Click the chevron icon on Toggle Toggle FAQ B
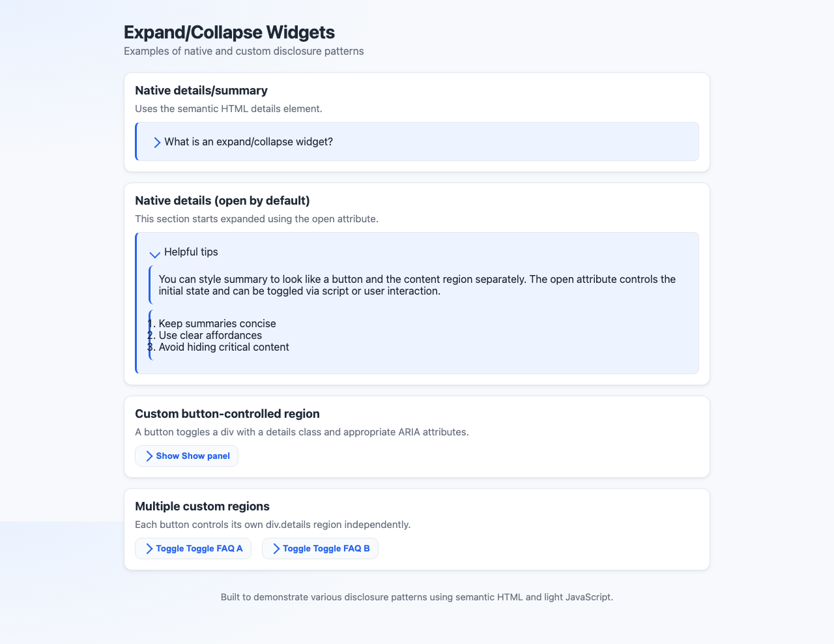This screenshot has height=644, width=834. tap(276, 548)
